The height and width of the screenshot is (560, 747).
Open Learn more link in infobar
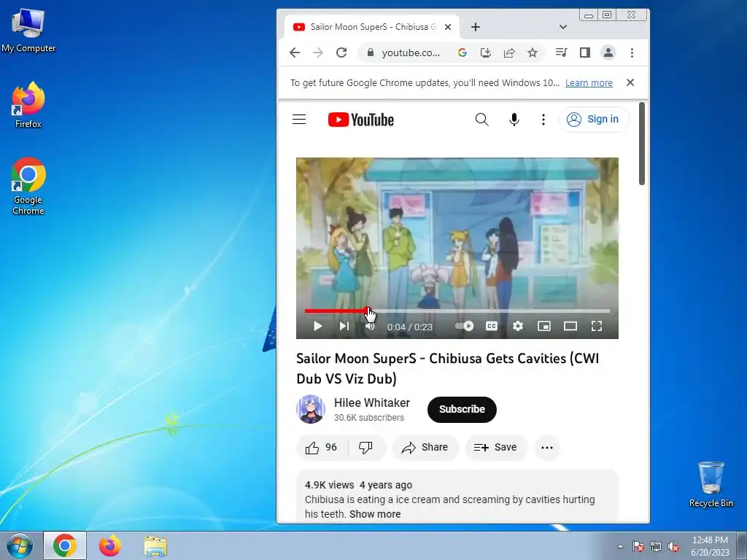pos(589,83)
